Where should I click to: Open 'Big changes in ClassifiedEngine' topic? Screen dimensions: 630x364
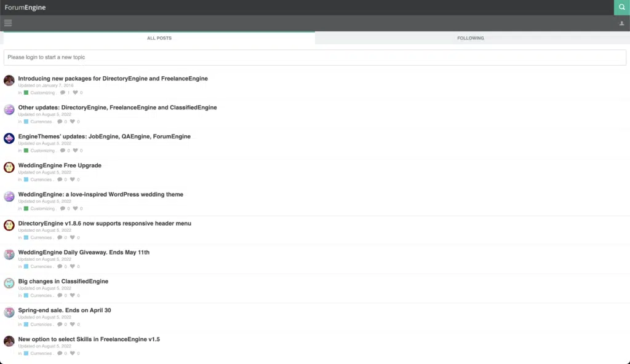[x=63, y=281]
